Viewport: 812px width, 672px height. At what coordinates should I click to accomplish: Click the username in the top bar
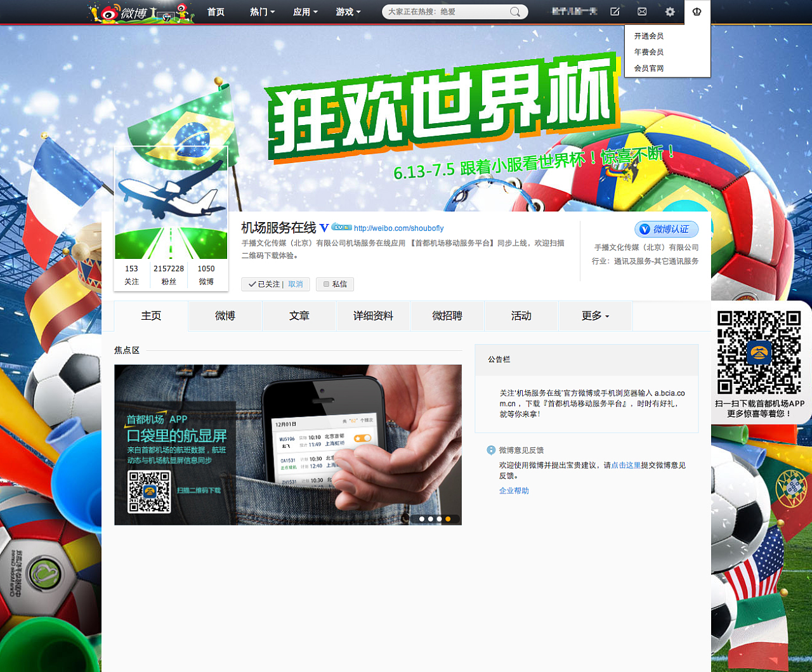coord(574,11)
